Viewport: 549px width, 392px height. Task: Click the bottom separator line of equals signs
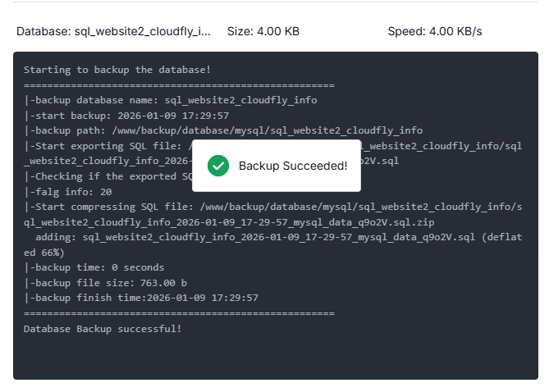pos(179,313)
